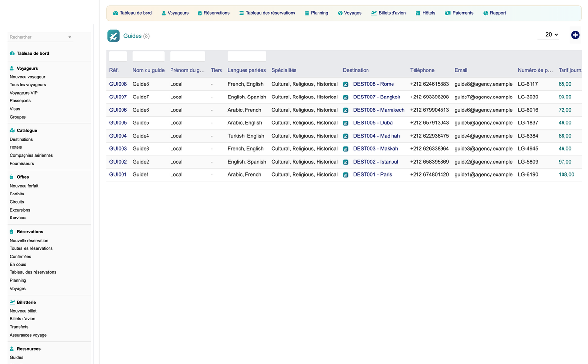Open destination icon next to DEST003 - Makkah
Screen dimensions: 588x364
pos(346,149)
